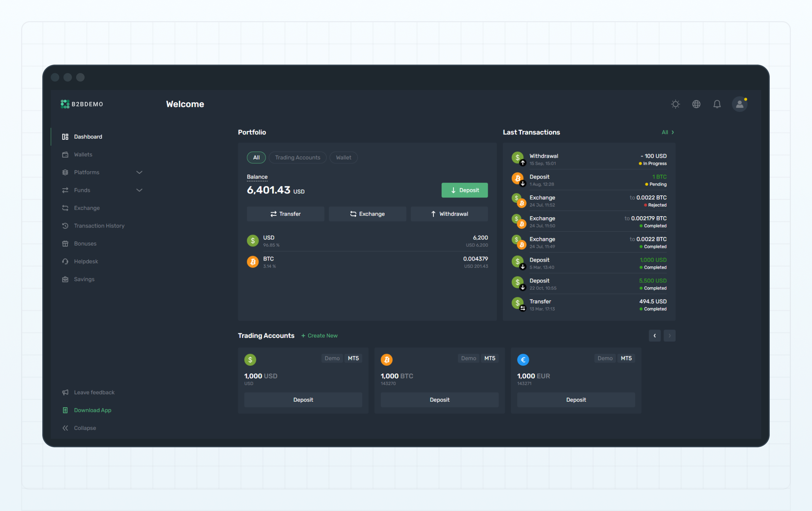
Task: Click the green Deposit button
Action: pos(465,190)
